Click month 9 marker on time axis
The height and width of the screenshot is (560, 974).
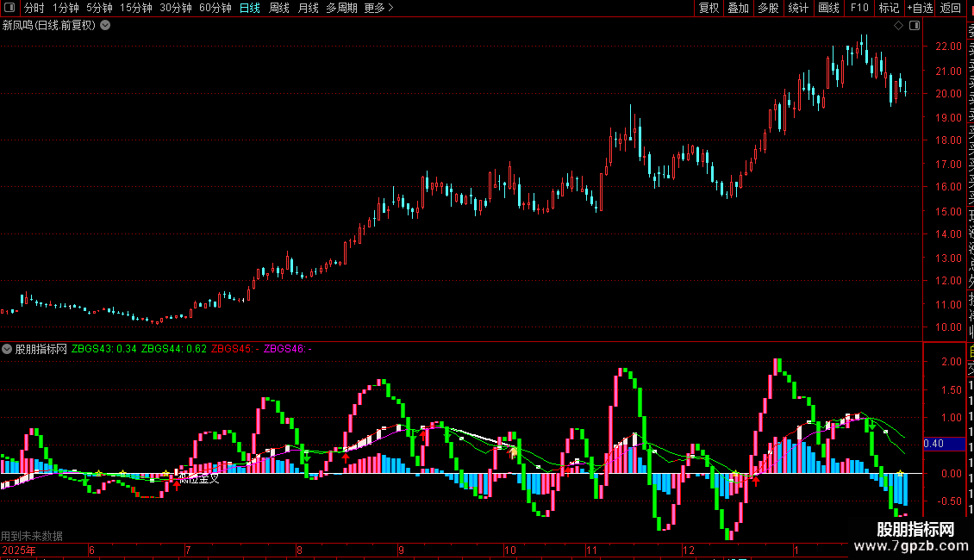[x=402, y=551]
